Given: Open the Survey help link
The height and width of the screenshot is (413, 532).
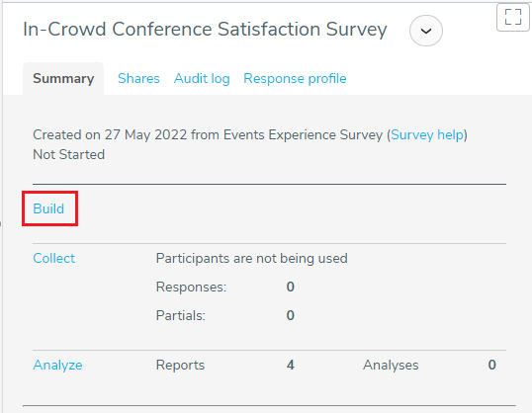Looking at the screenshot, I should pos(427,135).
